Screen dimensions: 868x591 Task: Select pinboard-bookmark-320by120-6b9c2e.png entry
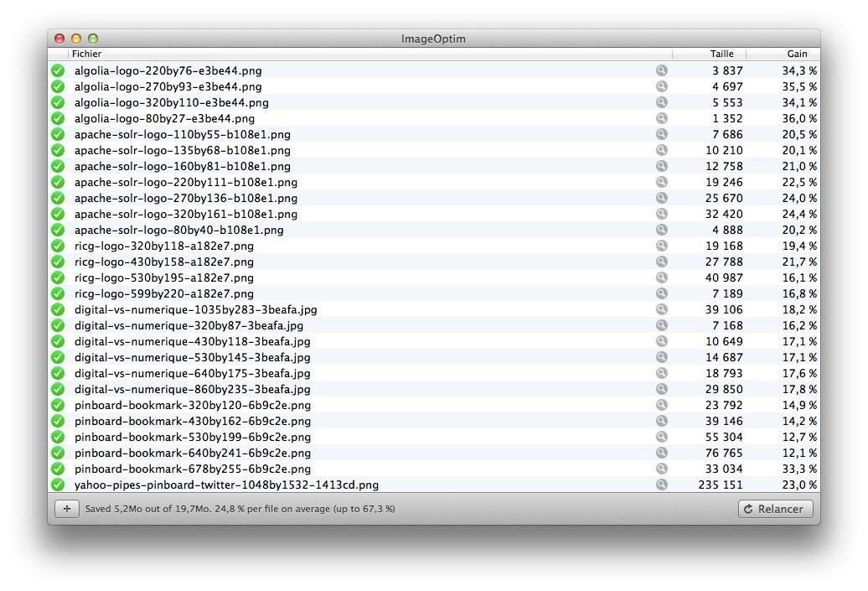[193, 405]
